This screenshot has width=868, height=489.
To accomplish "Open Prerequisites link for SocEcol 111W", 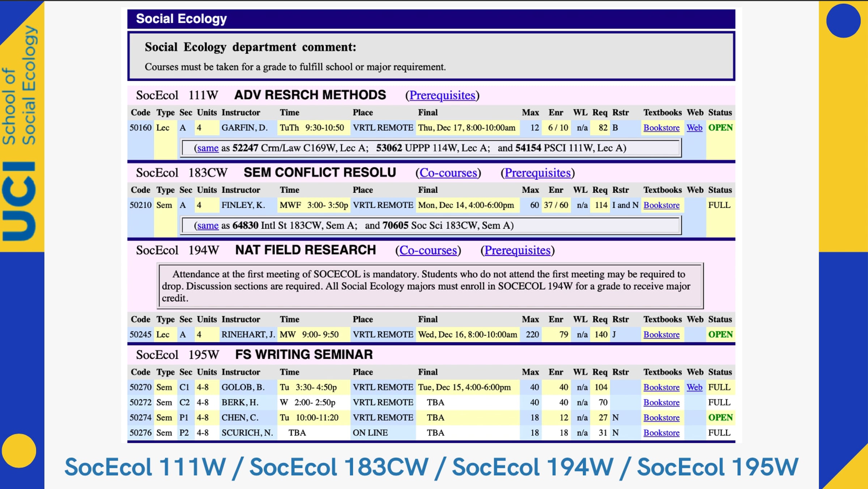I will (x=442, y=95).
